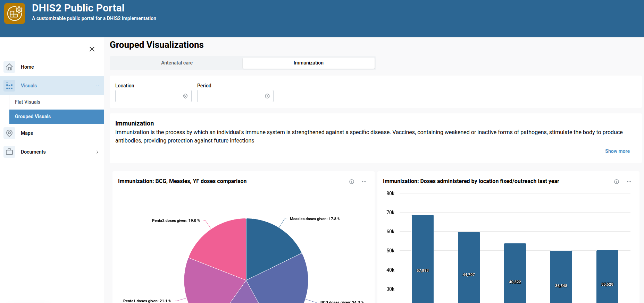Select the Immunization tab
This screenshot has width=644, height=303.
coord(309,63)
